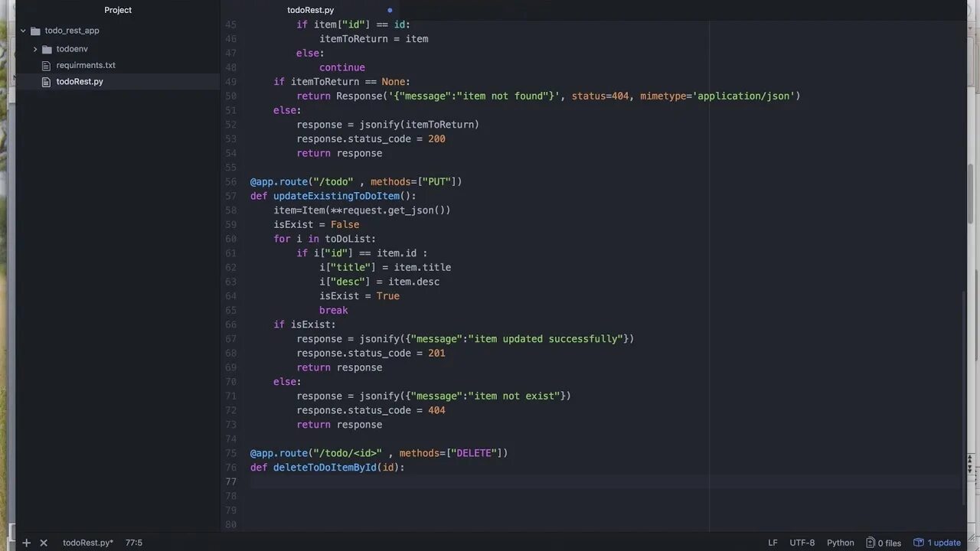Change Python grammar selector
Image resolution: width=980 pixels, height=551 pixels.
point(841,543)
